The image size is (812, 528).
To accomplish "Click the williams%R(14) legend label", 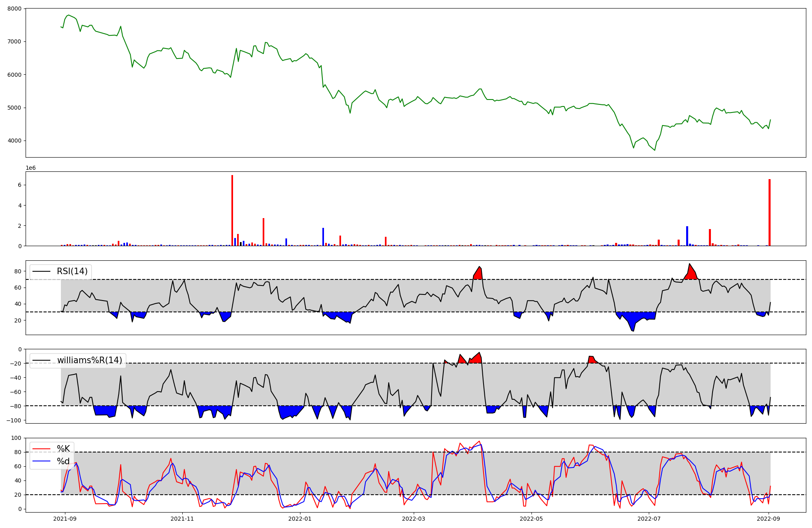I will point(89,360).
